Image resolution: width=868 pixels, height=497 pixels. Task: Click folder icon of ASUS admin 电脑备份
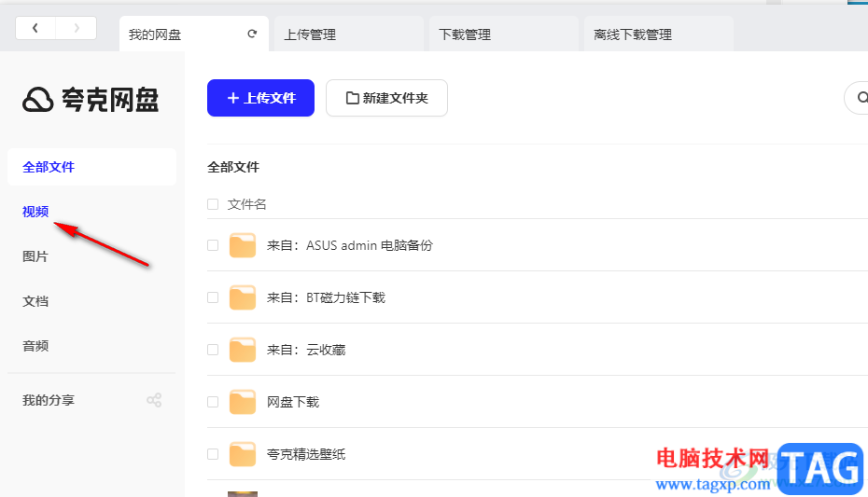(243, 245)
